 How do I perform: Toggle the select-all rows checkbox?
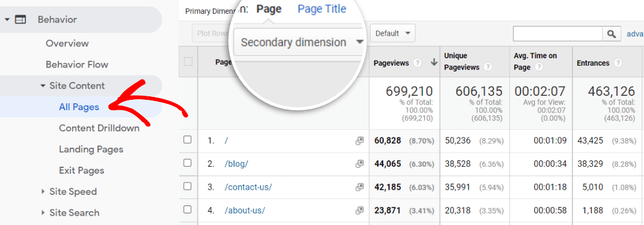click(x=188, y=62)
